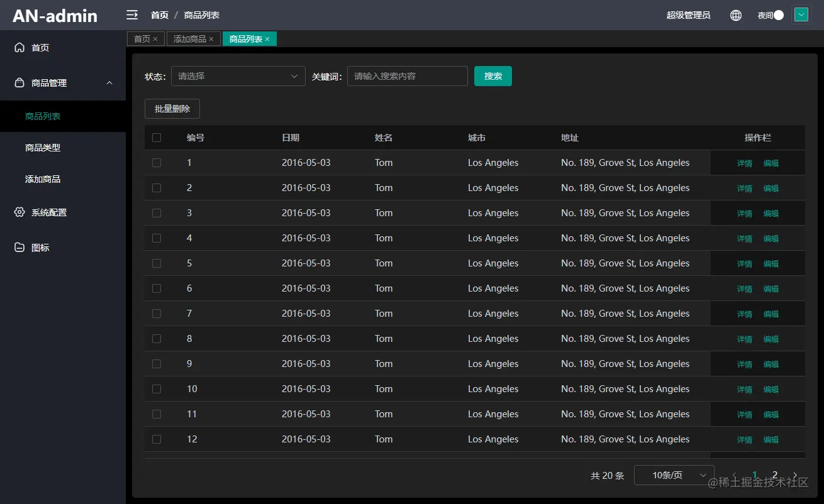
Task: Open 图标 in the sidebar
Action: [x=63, y=248]
